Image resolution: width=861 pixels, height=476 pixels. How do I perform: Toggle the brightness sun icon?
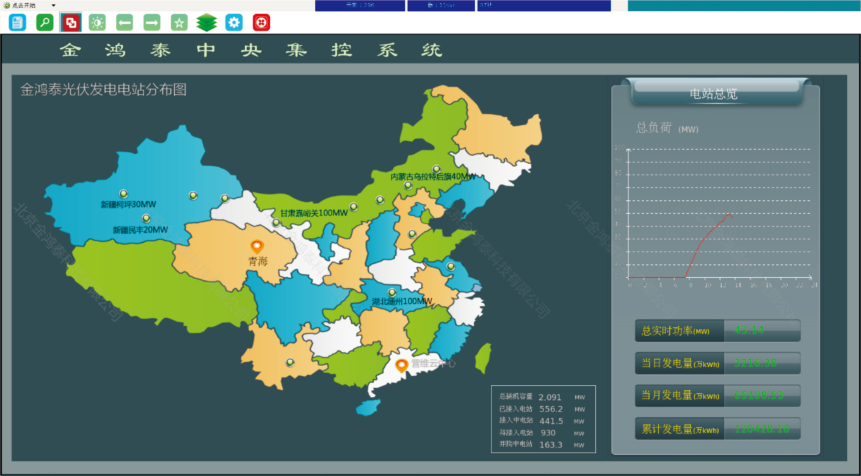[98, 22]
